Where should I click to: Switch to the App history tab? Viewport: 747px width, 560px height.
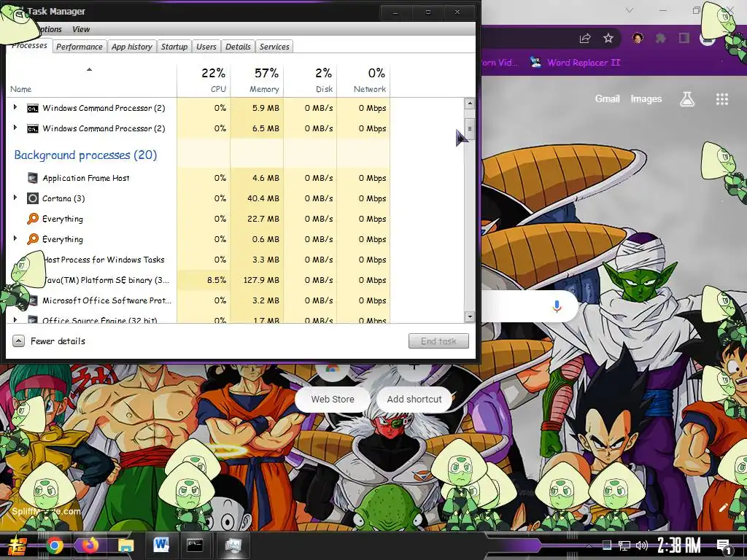pos(132,47)
